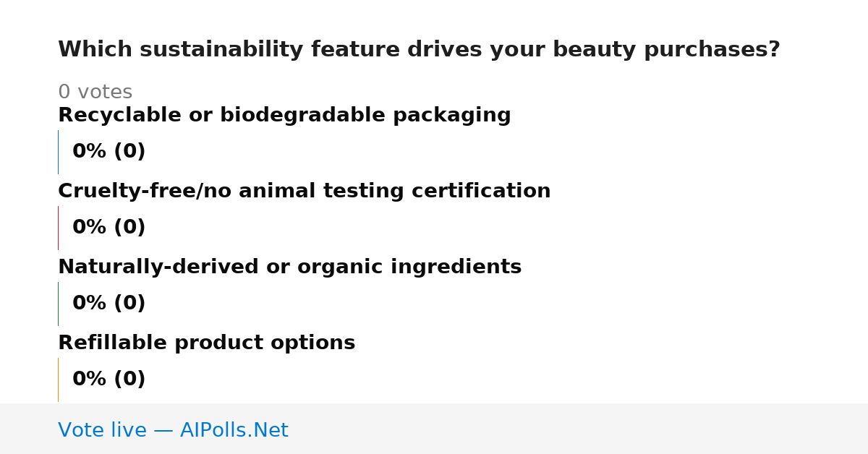Viewport: 868px width, 454px height.
Task: Click the 0% (0) result under organic ingredients
Action: coord(109,304)
